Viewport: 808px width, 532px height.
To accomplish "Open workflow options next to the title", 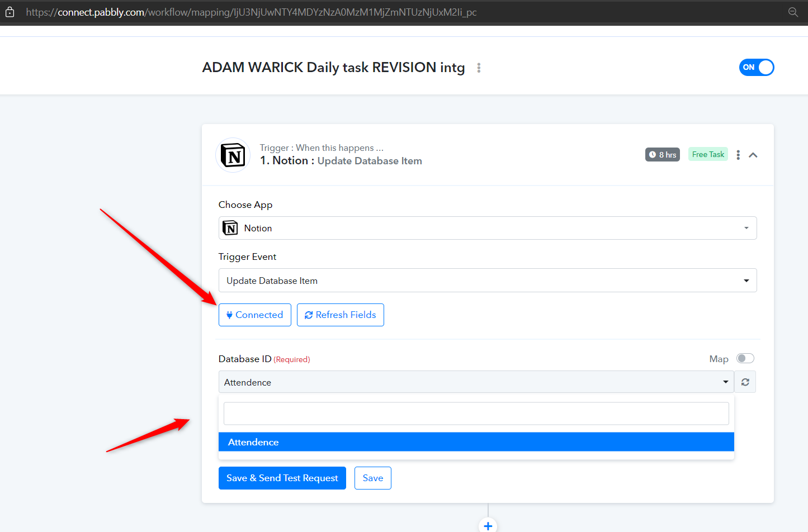I will tap(479, 68).
